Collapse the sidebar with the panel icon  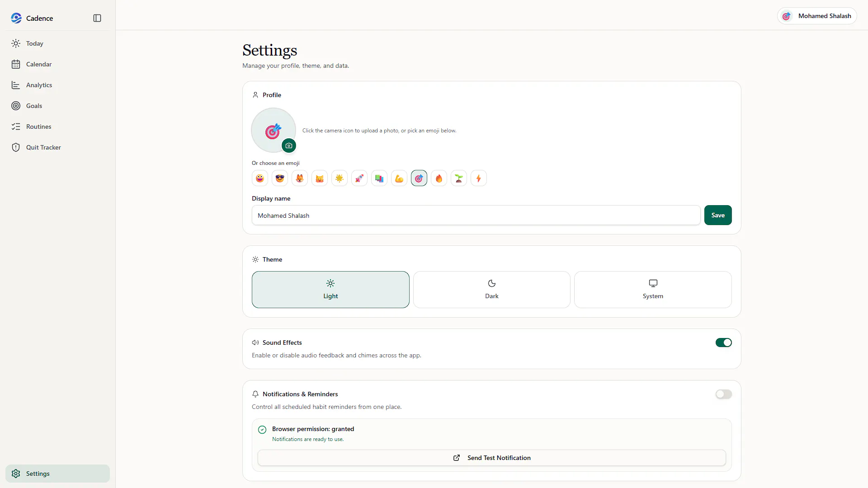point(97,18)
